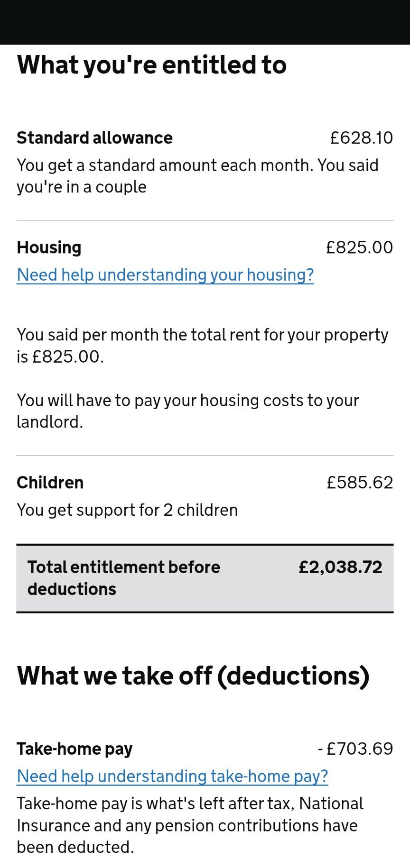Click 'You get support for 2 children' text

(x=127, y=510)
